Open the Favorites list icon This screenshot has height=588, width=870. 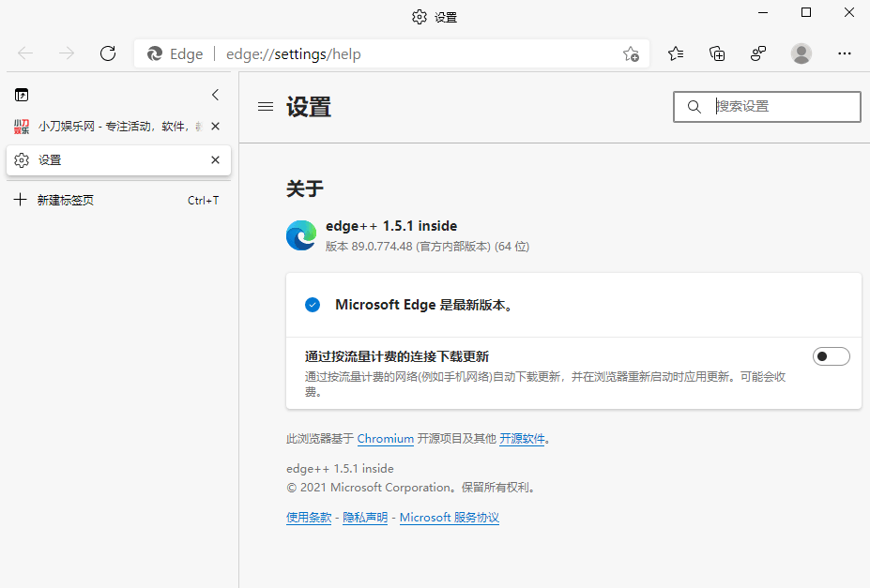[676, 53]
